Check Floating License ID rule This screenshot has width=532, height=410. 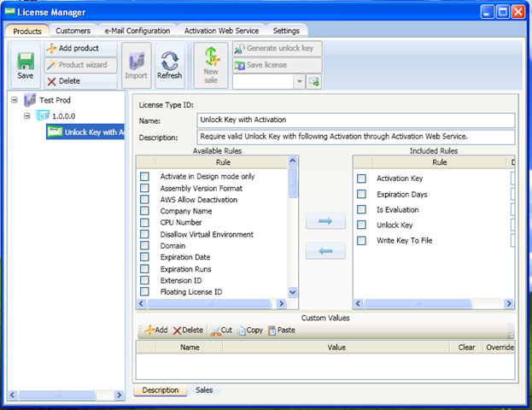pyautogui.click(x=144, y=292)
